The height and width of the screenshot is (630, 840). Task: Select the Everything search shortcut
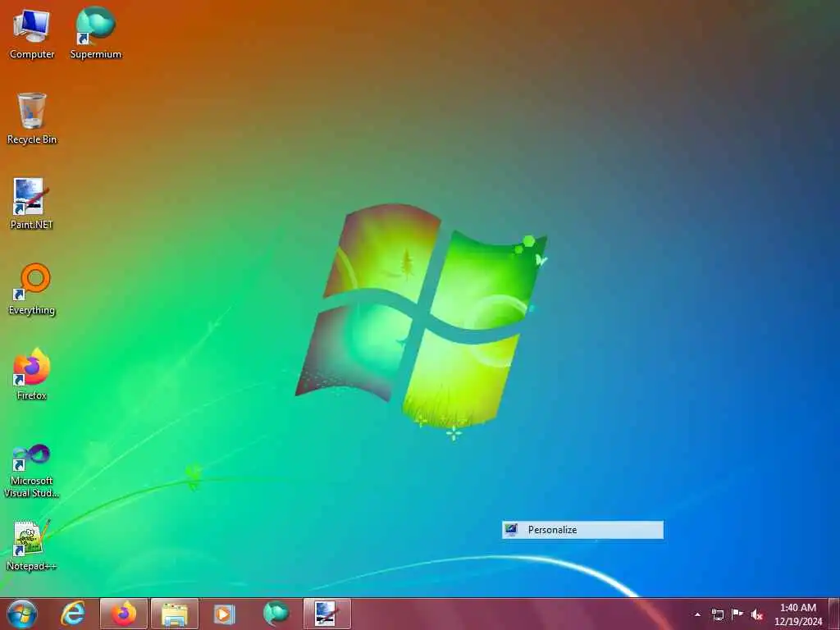(x=32, y=290)
